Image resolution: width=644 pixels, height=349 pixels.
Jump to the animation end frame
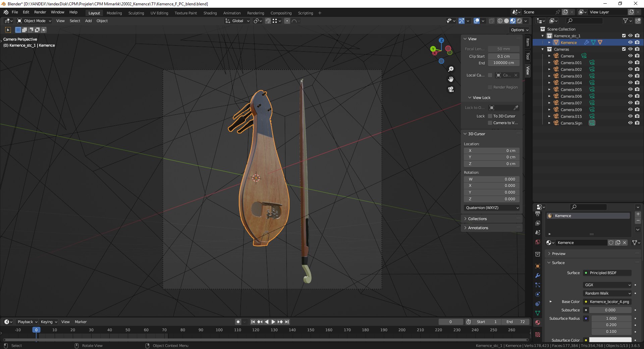tap(287, 322)
